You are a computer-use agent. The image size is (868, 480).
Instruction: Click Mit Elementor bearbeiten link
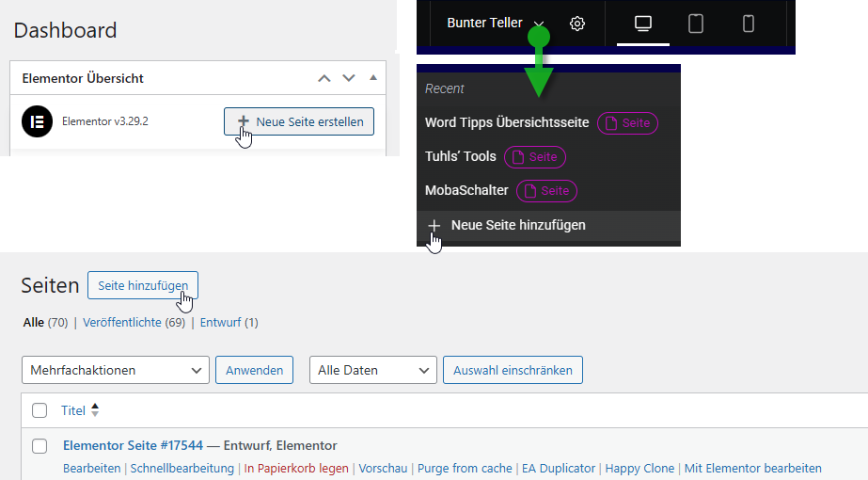coord(752,468)
